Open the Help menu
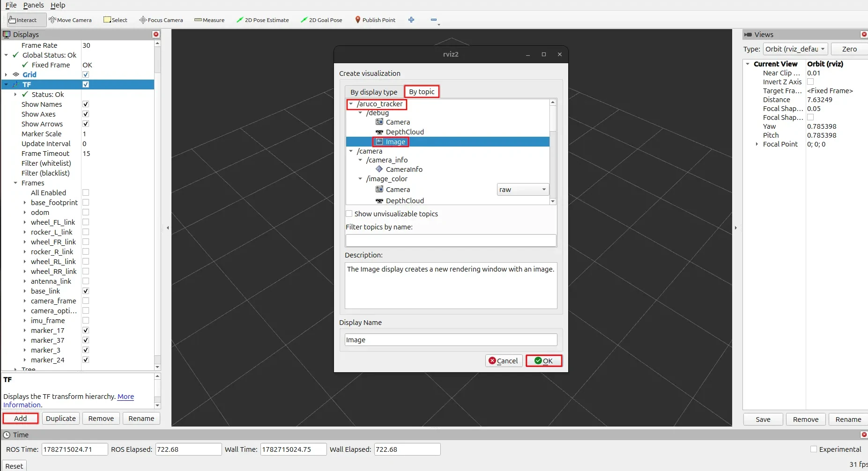Screen dimensions: 868x471 [58, 5]
